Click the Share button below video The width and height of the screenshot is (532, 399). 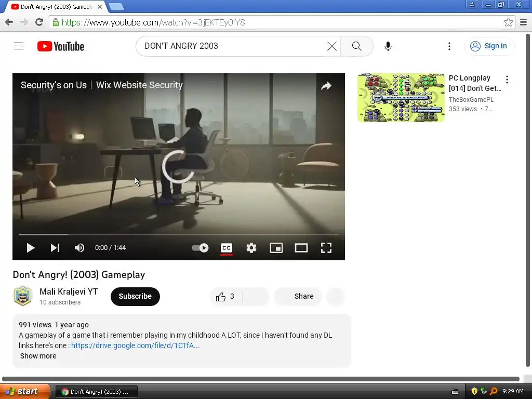298,297
